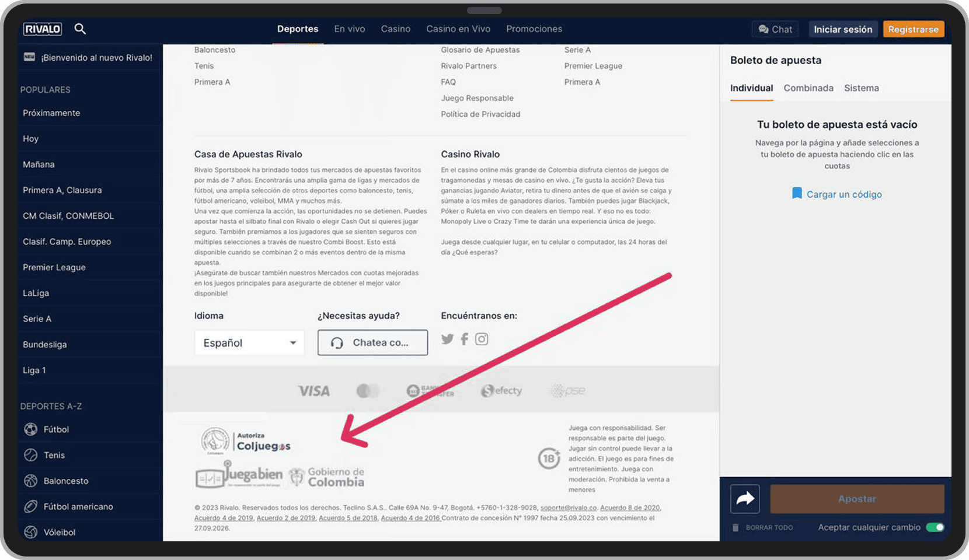Click trash icon beside Borrar Todo

736,527
